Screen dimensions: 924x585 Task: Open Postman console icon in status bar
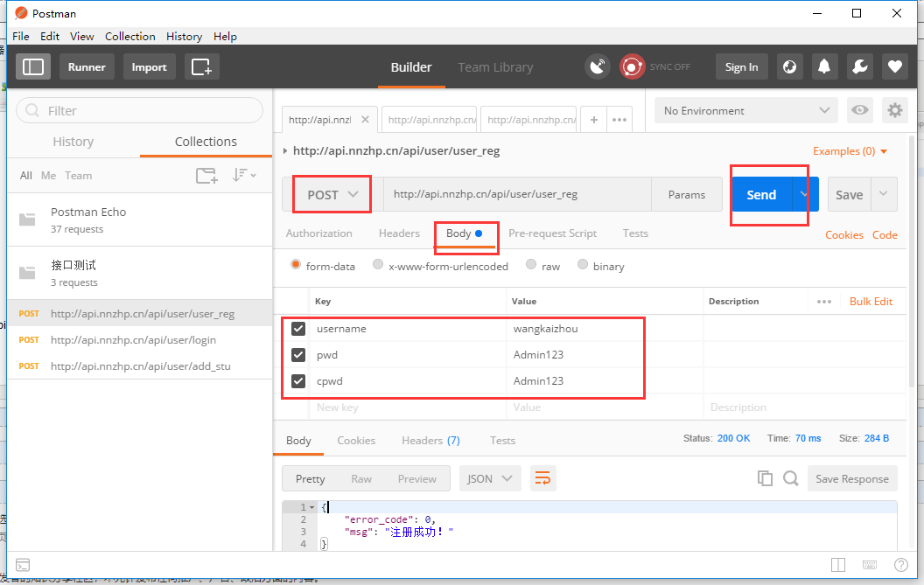click(x=23, y=566)
